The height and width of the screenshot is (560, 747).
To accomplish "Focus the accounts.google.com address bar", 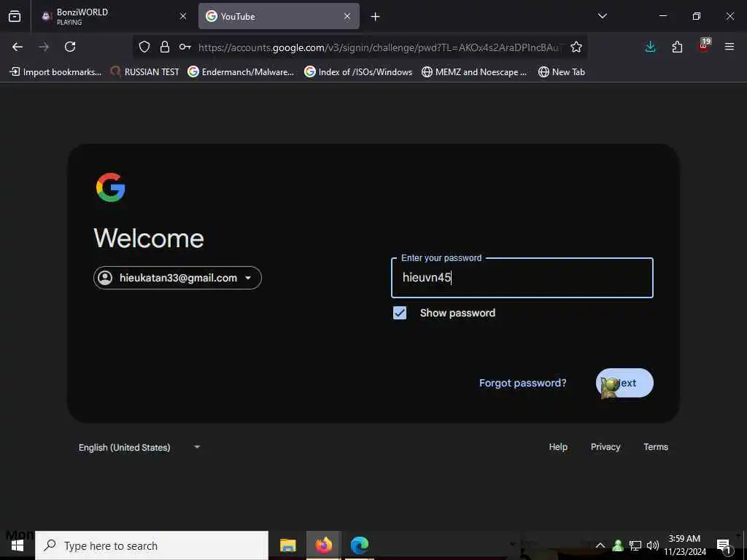I will point(381,47).
